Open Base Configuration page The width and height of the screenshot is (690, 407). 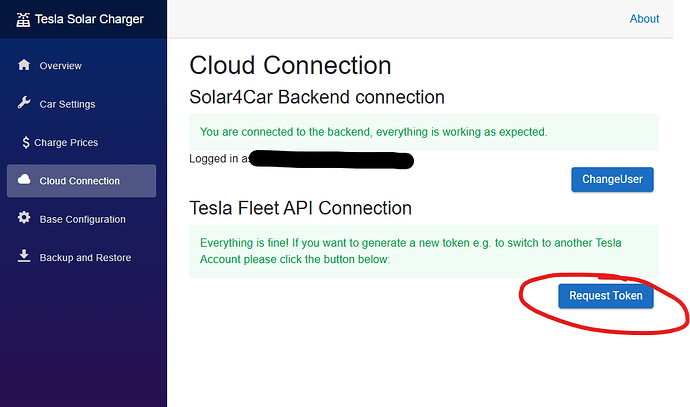81,219
